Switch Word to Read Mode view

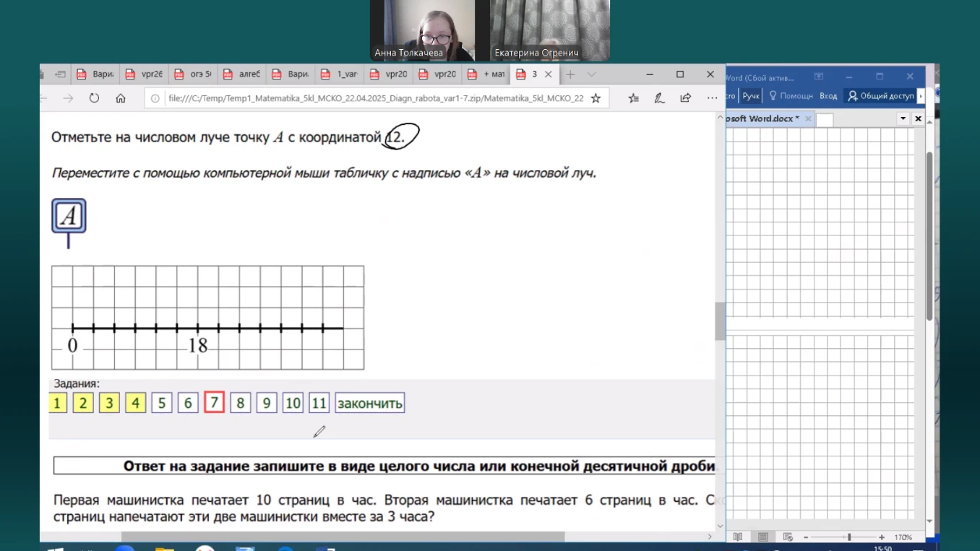click(737, 537)
